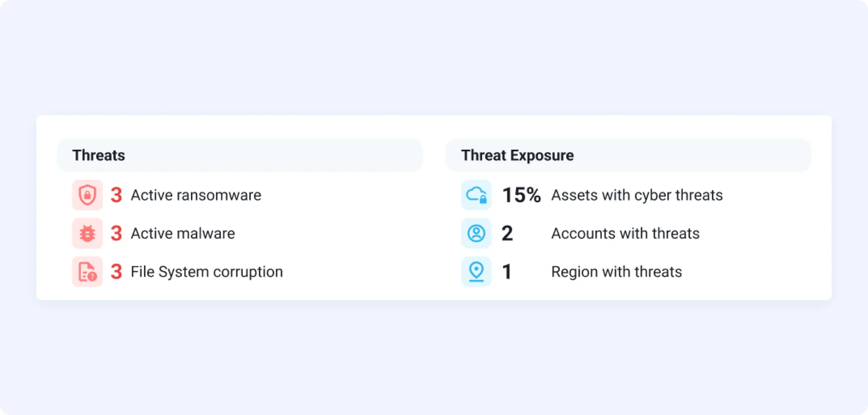Click the count 2 for Accounts with threats

pyautogui.click(x=507, y=233)
